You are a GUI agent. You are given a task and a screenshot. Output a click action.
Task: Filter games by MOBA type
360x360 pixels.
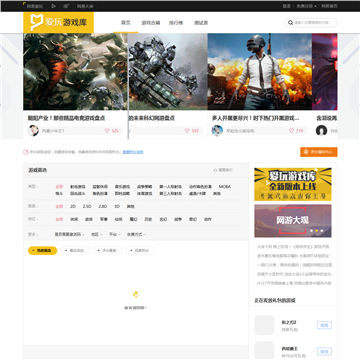point(225,187)
